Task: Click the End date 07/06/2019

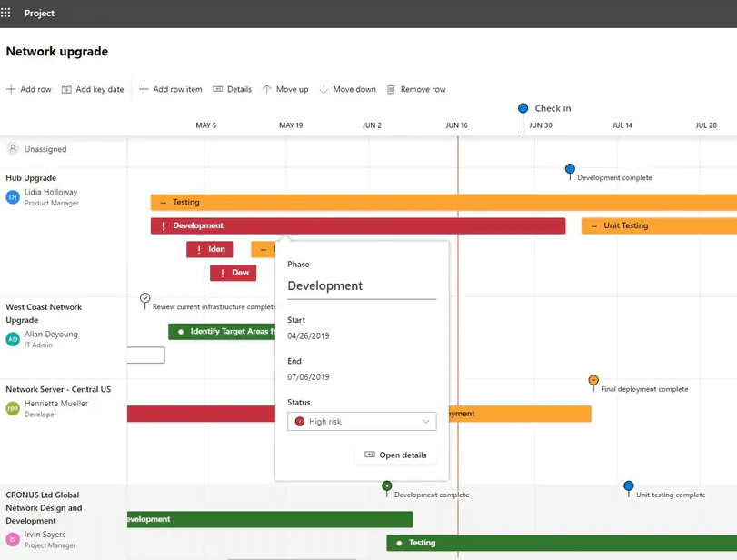Action: (x=308, y=376)
